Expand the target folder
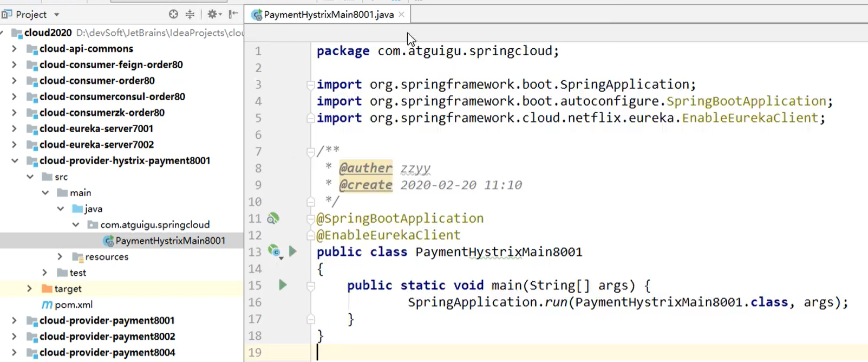 click(x=30, y=289)
